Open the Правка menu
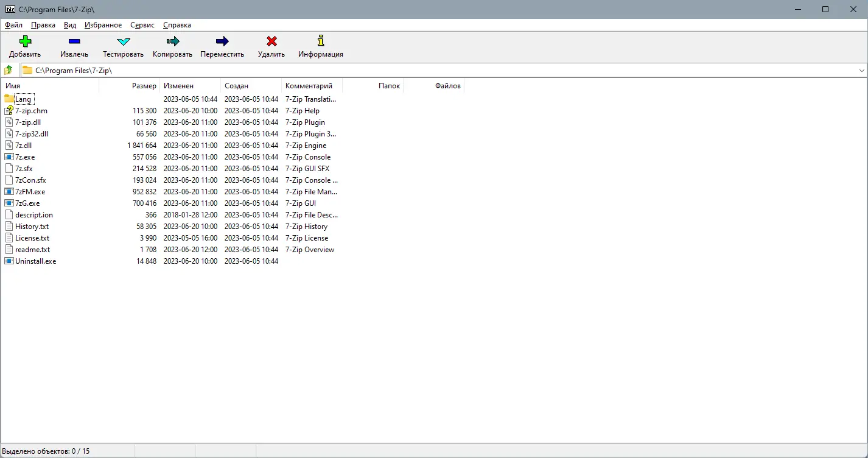 tap(43, 25)
